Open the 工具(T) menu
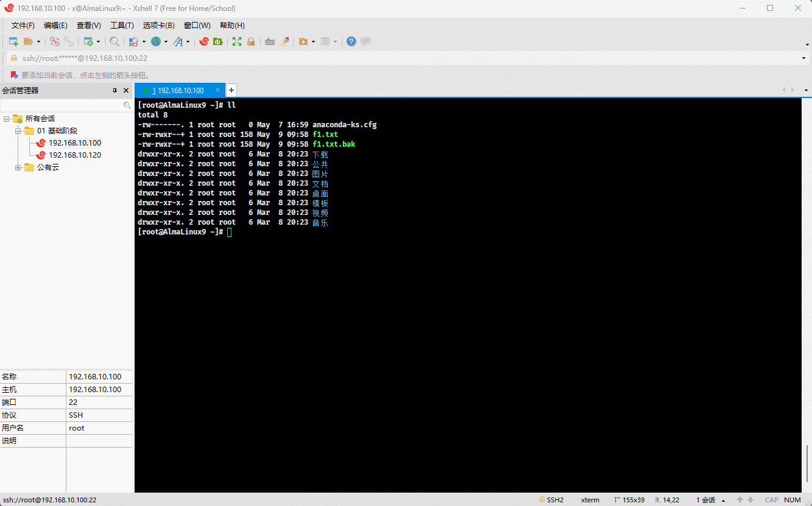The image size is (812, 506). pyautogui.click(x=121, y=25)
